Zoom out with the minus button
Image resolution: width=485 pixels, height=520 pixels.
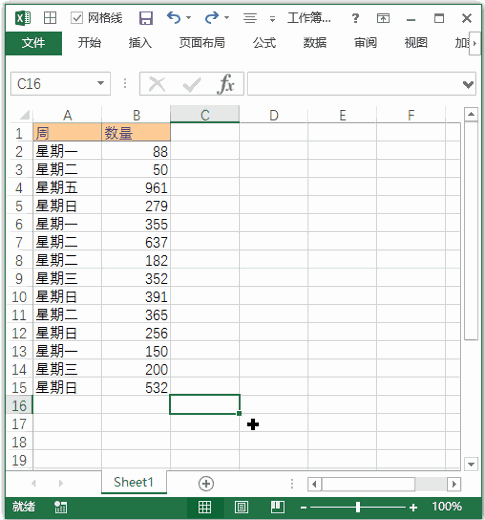(x=303, y=508)
